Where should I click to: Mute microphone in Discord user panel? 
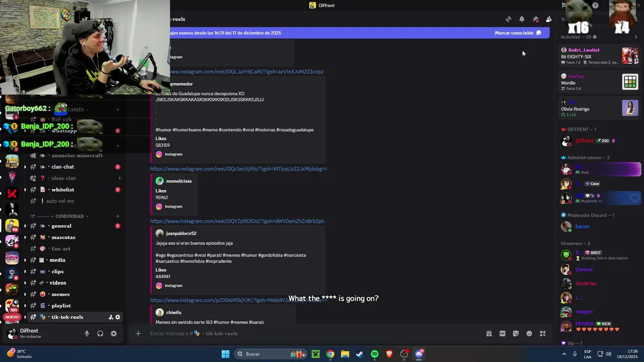pos(87,333)
